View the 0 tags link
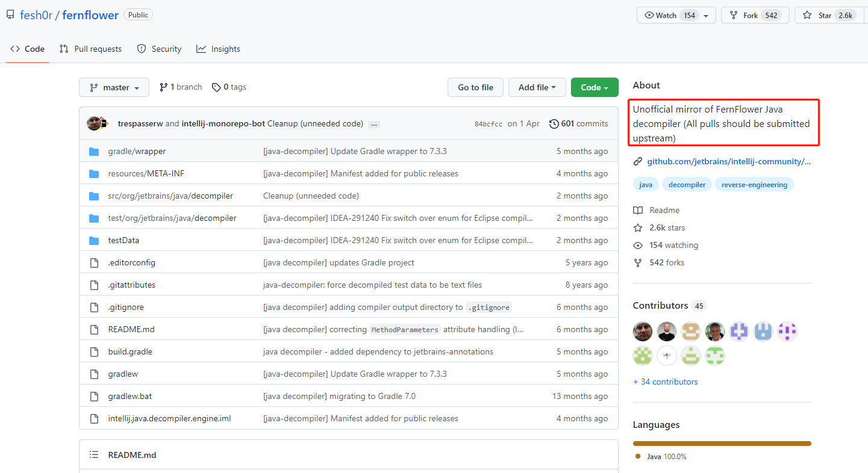Image resolution: width=868 pixels, height=473 pixels. [229, 87]
